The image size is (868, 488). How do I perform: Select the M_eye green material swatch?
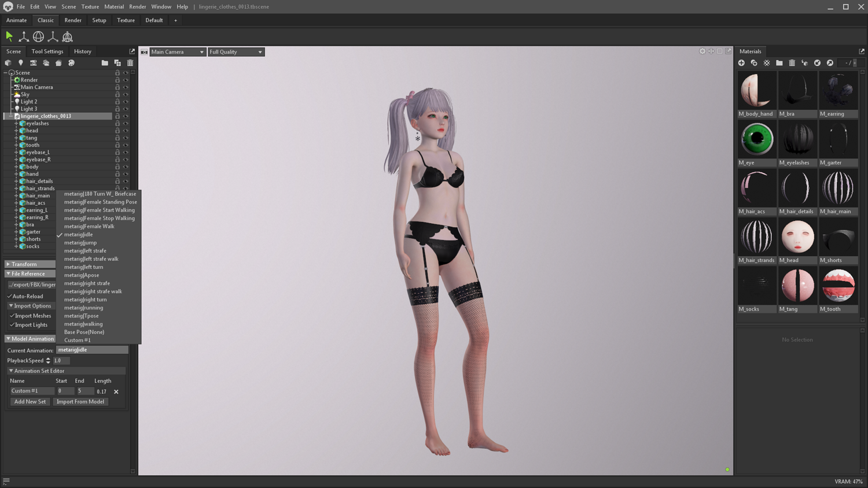pos(757,139)
